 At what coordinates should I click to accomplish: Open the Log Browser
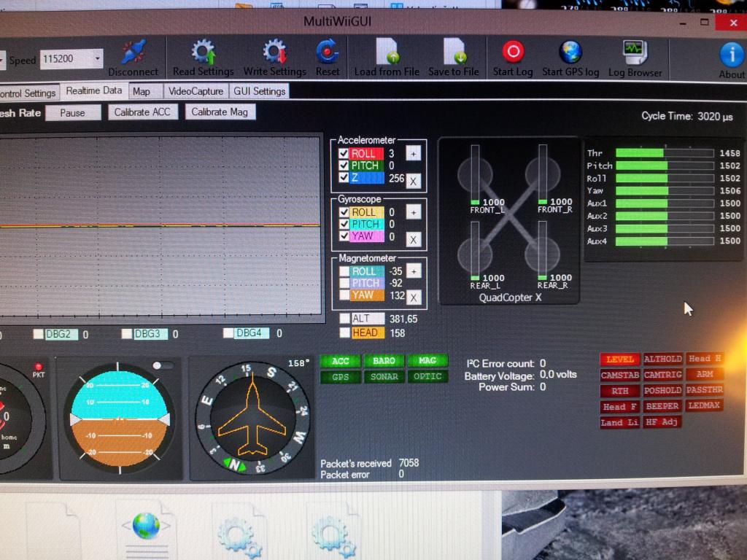point(635,52)
